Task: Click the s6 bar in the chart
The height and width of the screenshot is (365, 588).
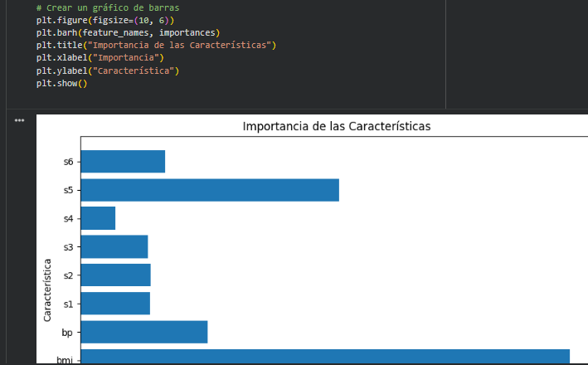Action: tap(123, 161)
